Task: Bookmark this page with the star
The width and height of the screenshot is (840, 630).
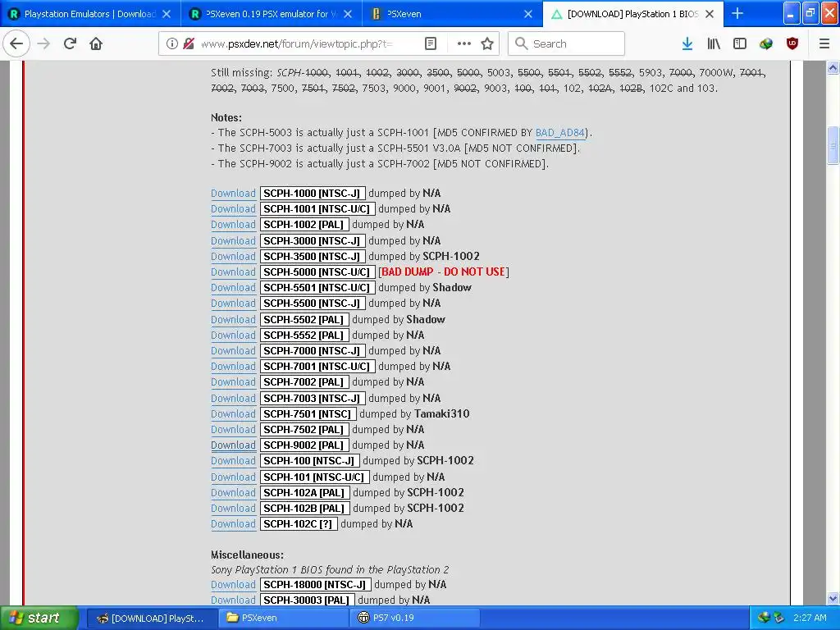Action: point(487,43)
